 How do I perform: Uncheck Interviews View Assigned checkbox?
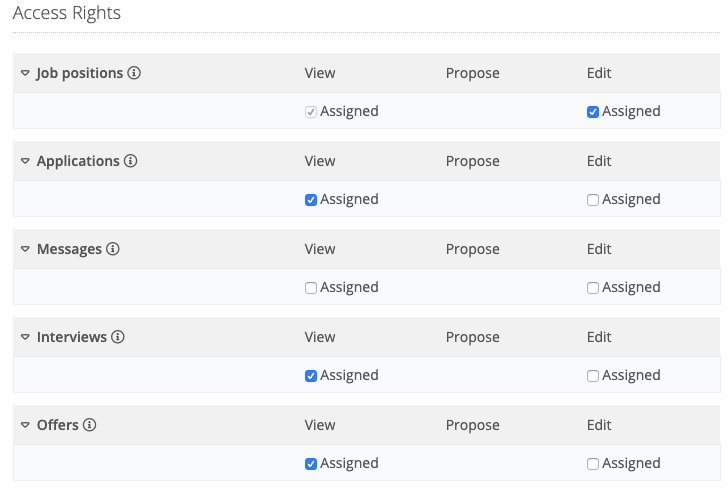click(311, 376)
